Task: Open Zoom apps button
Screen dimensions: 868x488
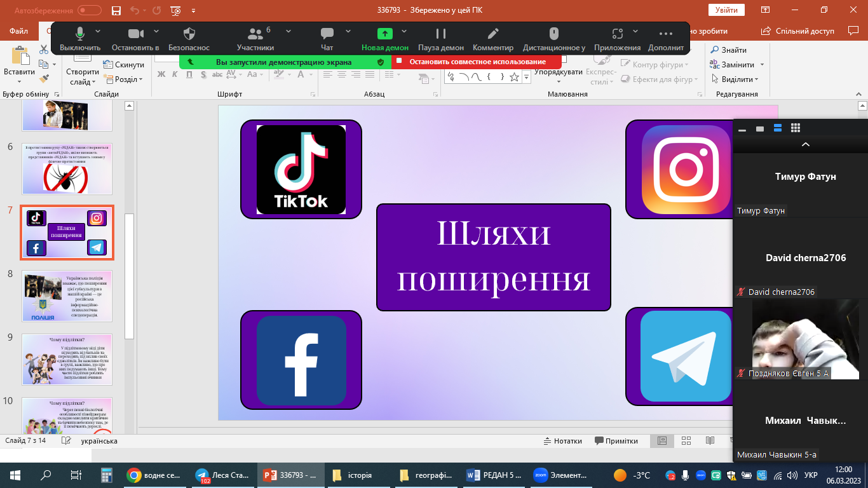Action: coord(618,39)
